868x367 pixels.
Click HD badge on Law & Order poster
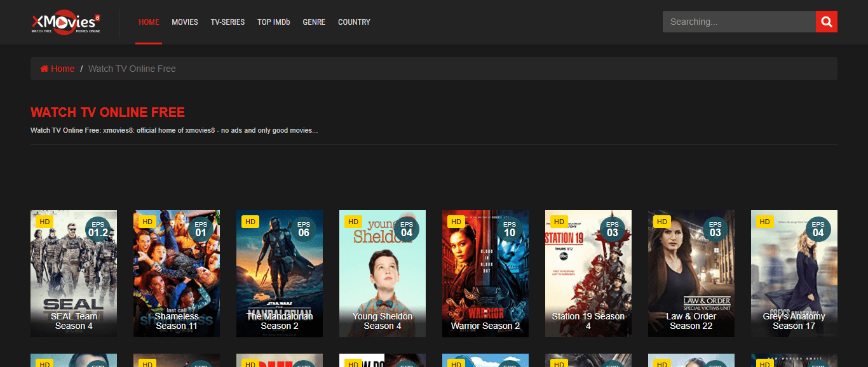661,222
